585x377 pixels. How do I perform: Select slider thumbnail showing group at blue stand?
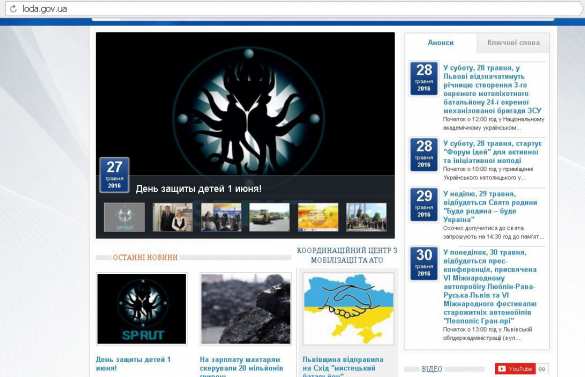tap(221, 217)
